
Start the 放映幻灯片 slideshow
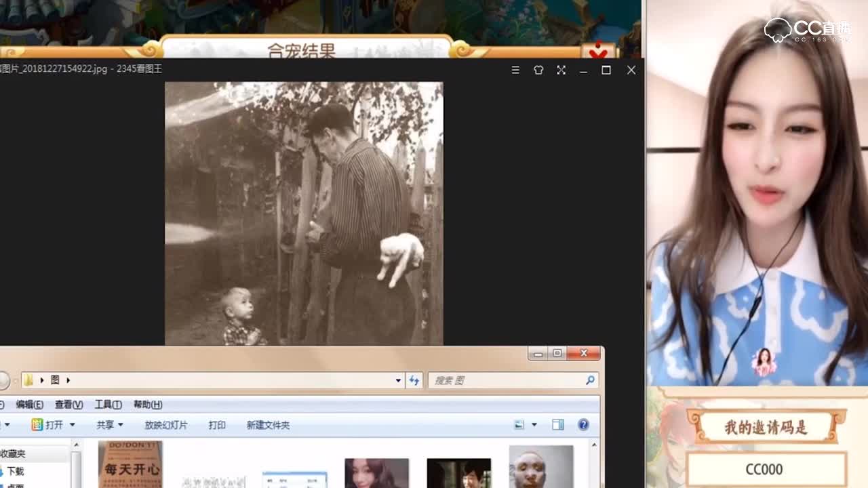pos(165,425)
